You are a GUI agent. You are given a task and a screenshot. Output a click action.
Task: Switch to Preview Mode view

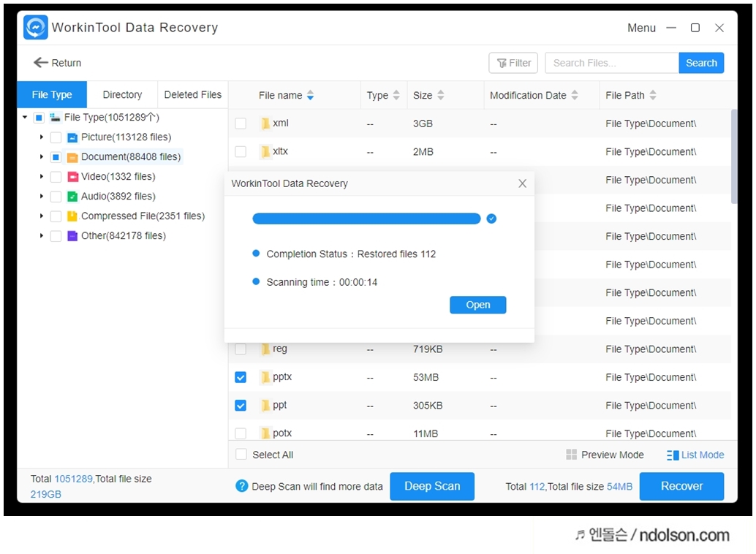point(605,455)
